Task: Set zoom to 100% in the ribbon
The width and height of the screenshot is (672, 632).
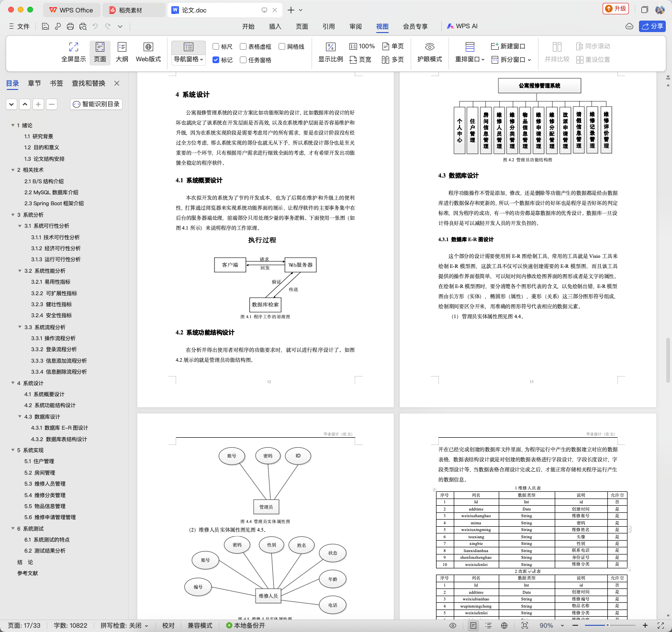Action: pos(362,46)
